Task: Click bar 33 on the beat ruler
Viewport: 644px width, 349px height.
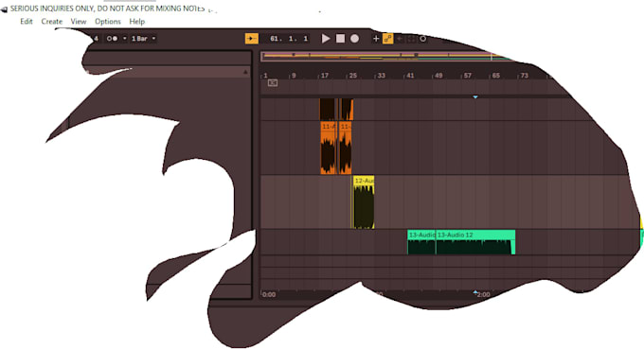Action: (382, 76)
